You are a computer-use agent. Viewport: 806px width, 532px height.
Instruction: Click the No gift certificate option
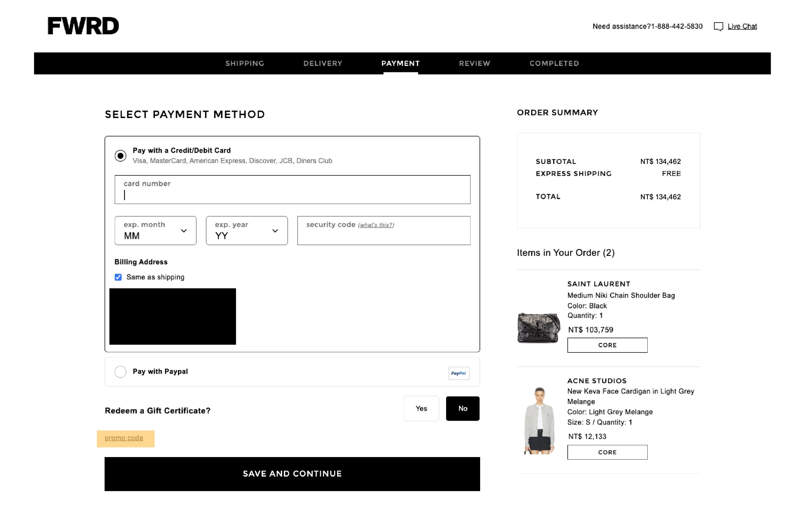462,409
